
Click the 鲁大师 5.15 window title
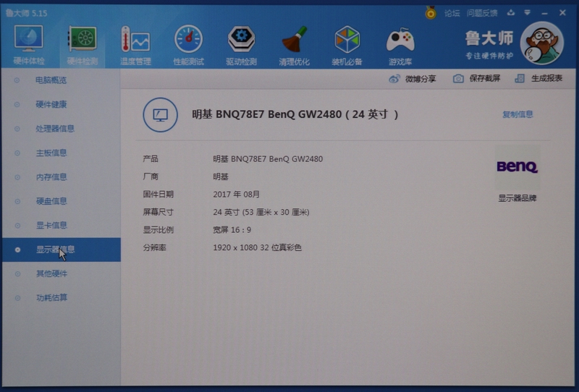click(x=26, y=13)
